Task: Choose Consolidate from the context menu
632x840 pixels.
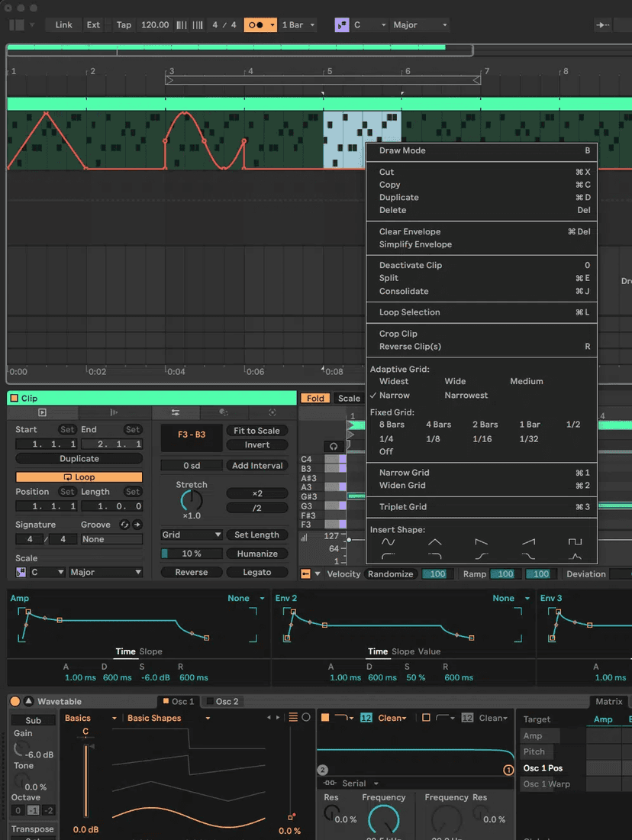Action: coord(403,292)
